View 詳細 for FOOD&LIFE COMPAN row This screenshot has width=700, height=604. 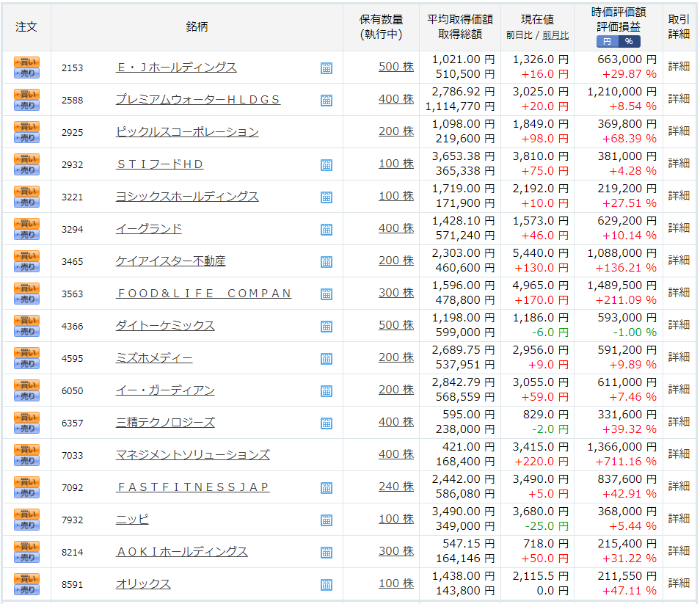(x=679, y=292)
